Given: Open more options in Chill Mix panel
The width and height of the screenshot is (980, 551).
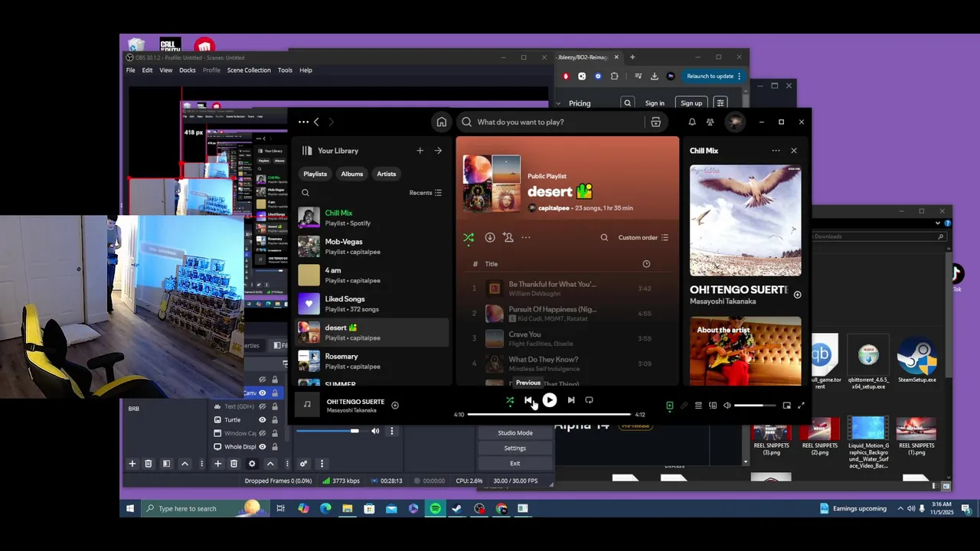Looking at the screenshot, I should click(776, 151).
